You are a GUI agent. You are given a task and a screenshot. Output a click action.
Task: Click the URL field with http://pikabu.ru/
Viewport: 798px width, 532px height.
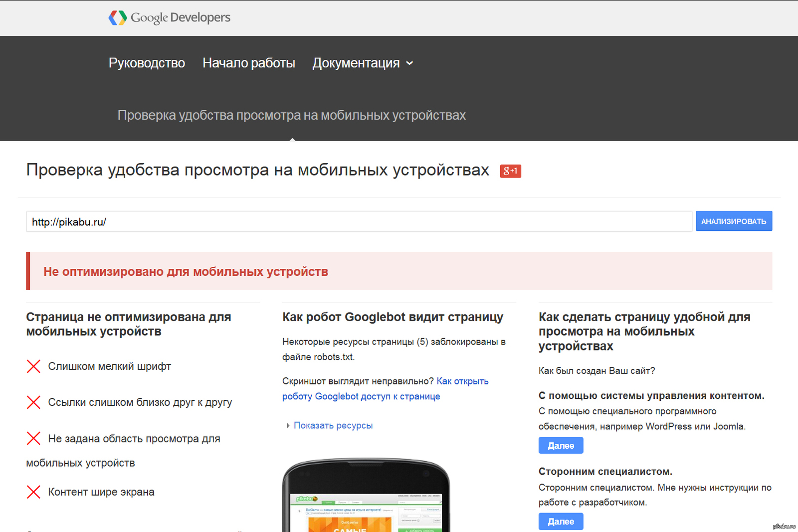click(359, 221)
